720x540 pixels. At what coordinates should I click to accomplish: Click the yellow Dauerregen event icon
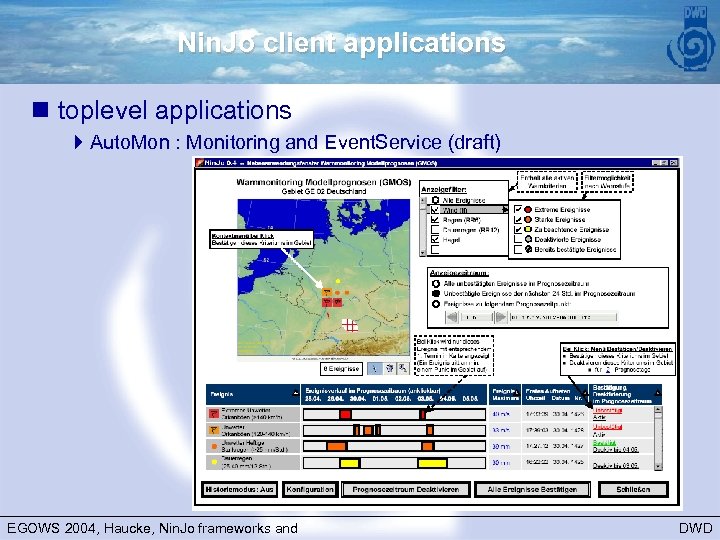click(x=214, y=462)
